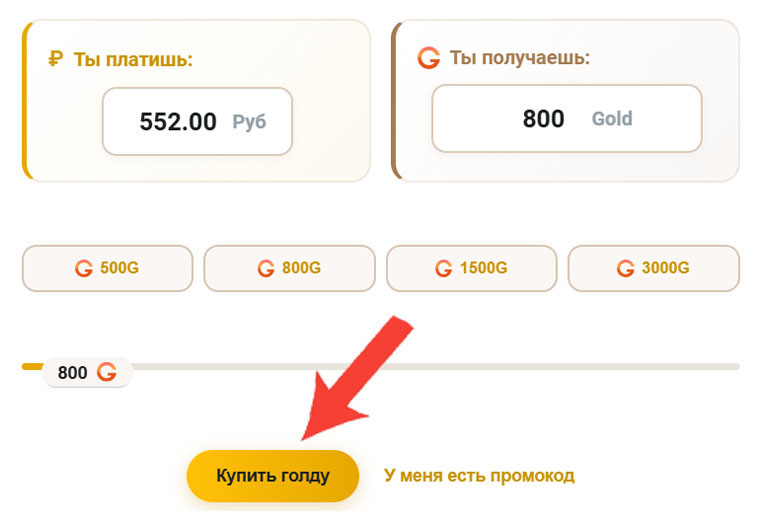The height and width of the screenshot is (522, 760).
Task: Click the G coin icon on the 1500G preset
Action: point(444,268)
